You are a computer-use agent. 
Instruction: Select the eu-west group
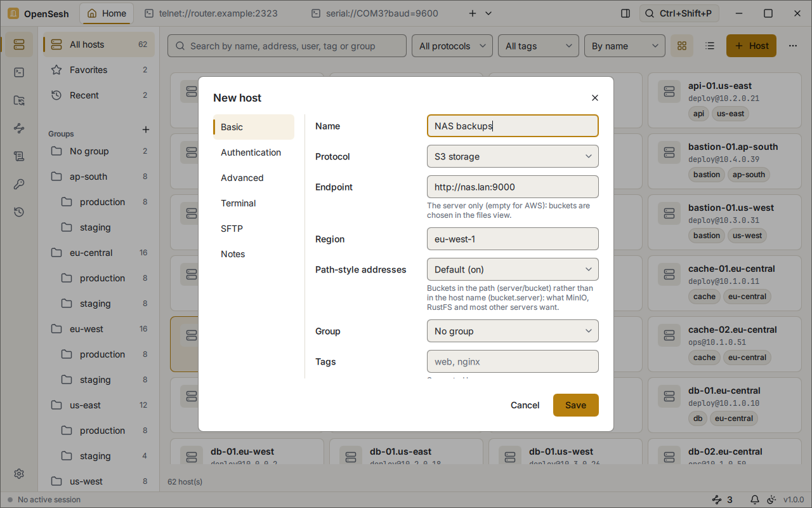(x=99, y=329)
